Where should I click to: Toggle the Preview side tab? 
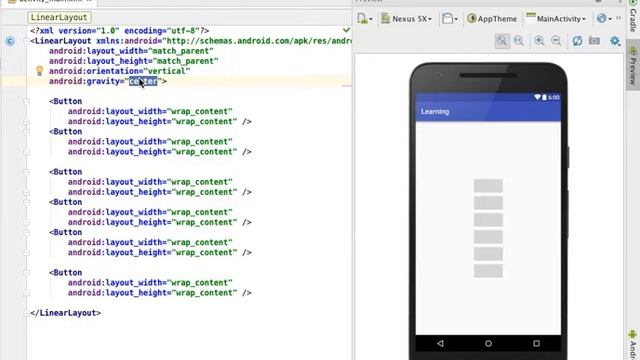(633, 65)
